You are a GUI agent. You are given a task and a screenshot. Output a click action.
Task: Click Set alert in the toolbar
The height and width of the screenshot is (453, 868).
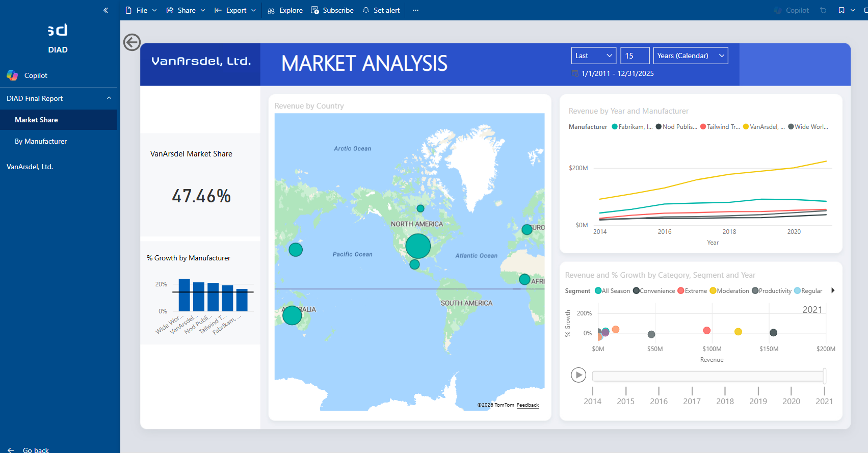click(x=381, y=10)
